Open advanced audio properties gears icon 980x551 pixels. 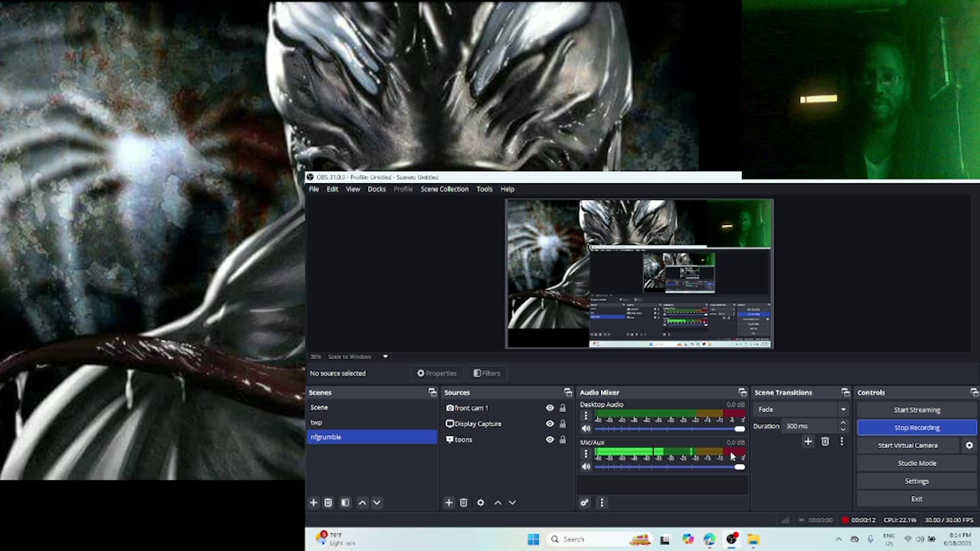[584, 503]
